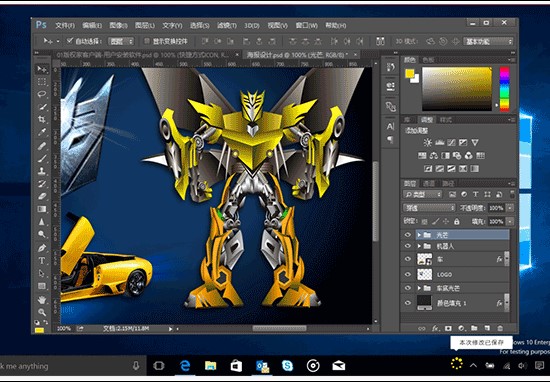550x382 pixels.
Task: Select the Rectangular Marquee tool
Action: click(x=42, y=82)
